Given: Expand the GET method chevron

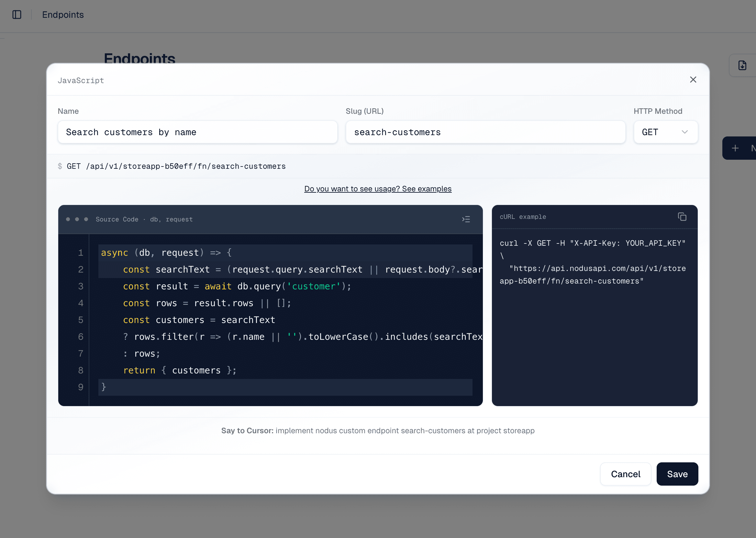Looking at the screenshot, I should point(685,132).
